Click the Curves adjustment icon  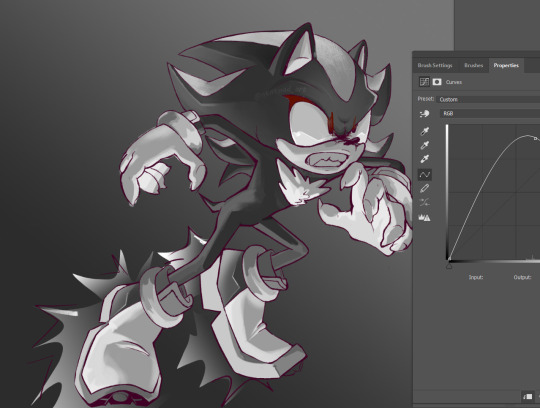[x=424, y=82]
